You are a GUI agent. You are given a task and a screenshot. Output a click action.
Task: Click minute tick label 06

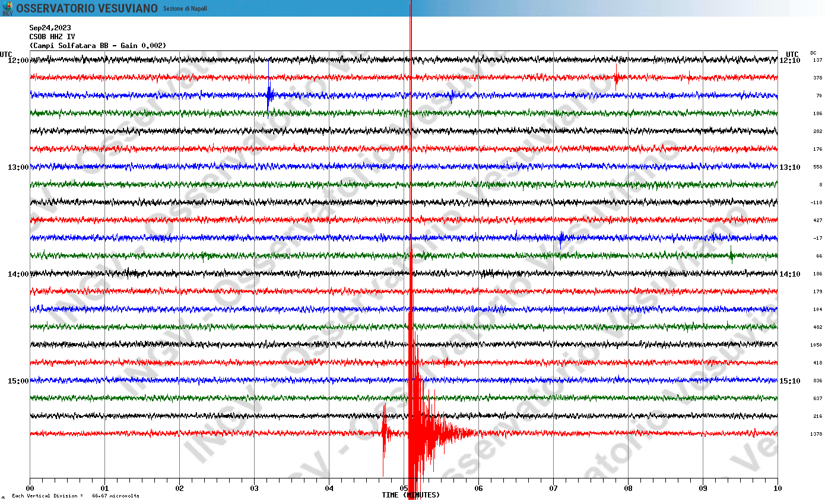[x=478, y=489]
